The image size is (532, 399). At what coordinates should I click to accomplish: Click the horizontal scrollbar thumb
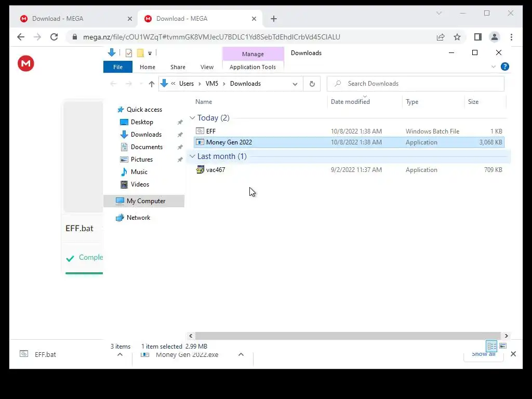[x=348, y=336]
